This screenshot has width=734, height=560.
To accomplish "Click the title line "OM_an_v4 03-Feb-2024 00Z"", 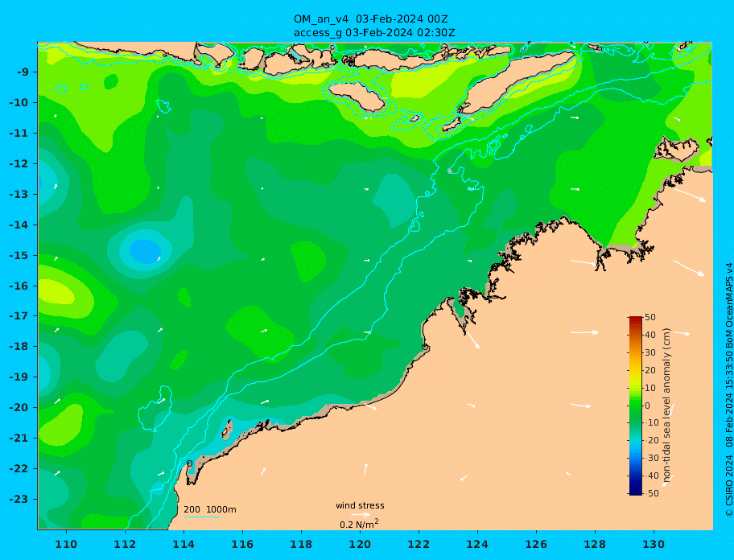I will point(371,19).
